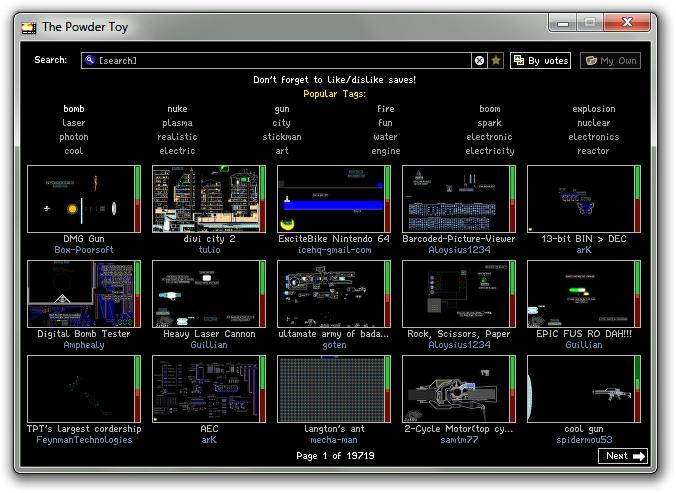676x493 pixels.
Task: Open the divi city 2 thumbnail
Action: [206, 199]
